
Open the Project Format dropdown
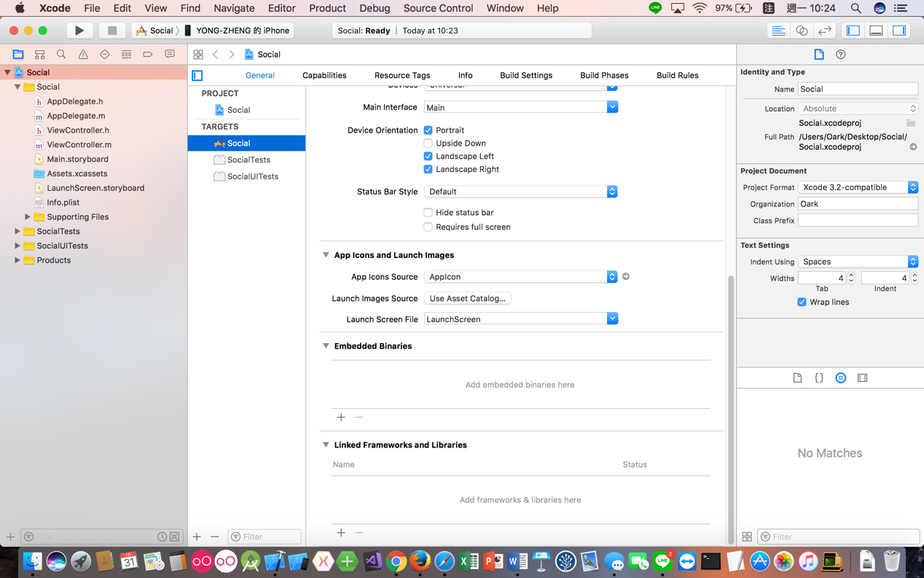click(858, 187)
